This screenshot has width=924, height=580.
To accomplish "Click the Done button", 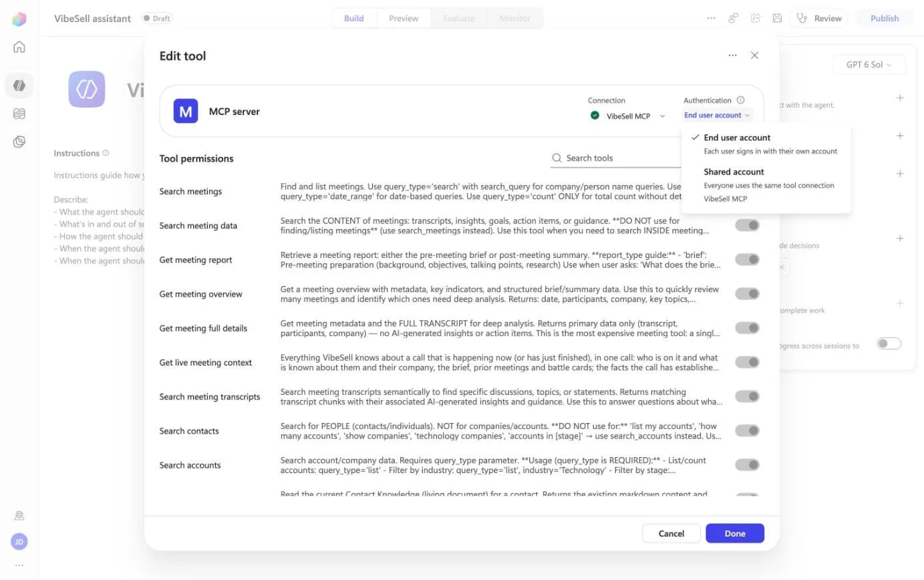I will [735, 533].
